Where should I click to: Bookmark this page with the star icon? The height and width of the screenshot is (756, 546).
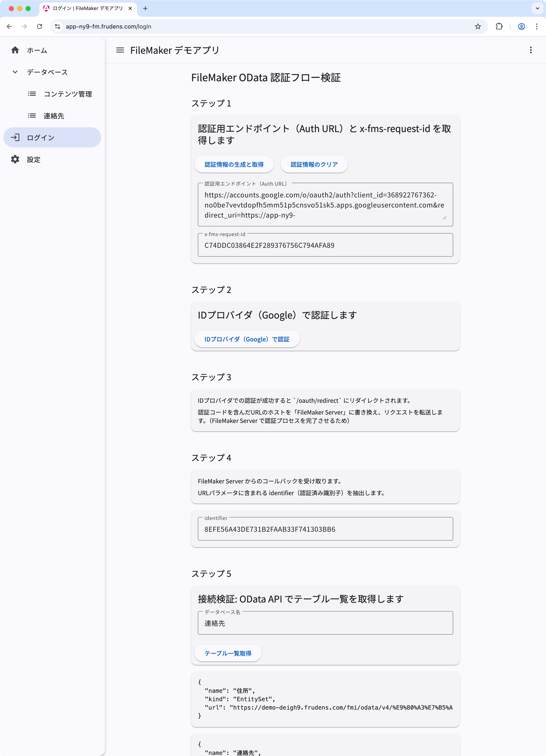(x=478, y=26)
